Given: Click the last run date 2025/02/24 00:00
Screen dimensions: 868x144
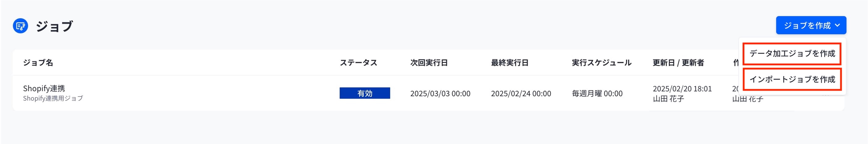Looking at the screenshot, I should point(521,93).
